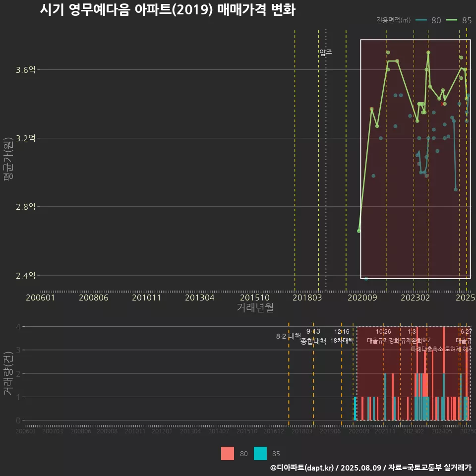476x476 pixels.
Task: Click the '12·16' policy date label
Action: pyautogui.click(x=342, y=332)
